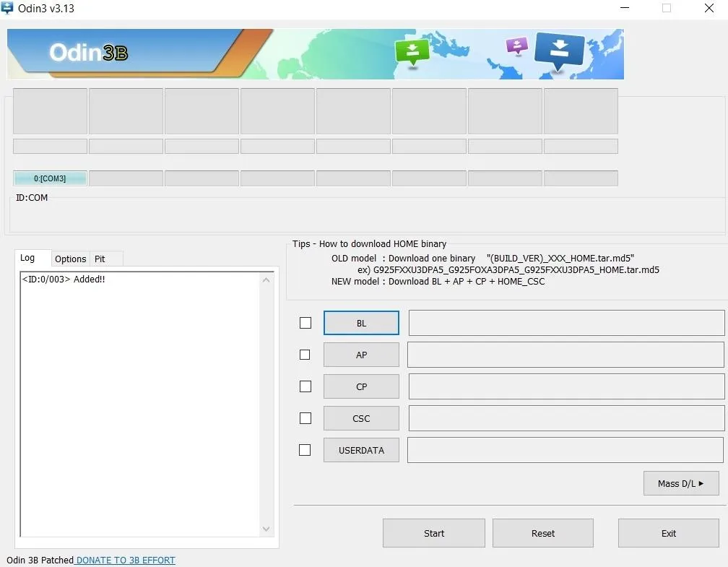The height and width of the screenshot is (567, 728).
Task: Click the ID:COM label
Action: [x=32, y=197]
